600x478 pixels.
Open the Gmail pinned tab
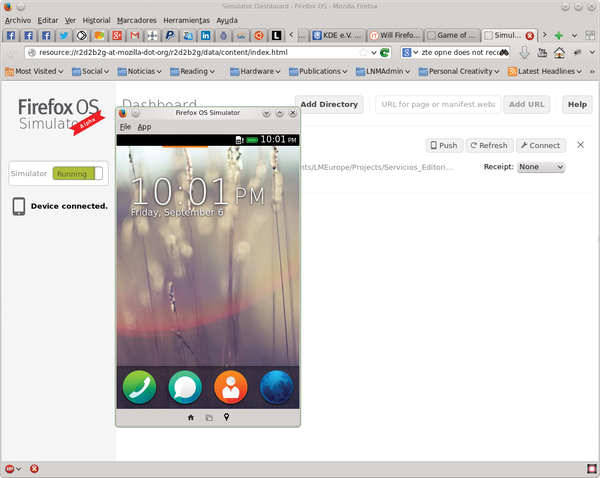point(135,36)
